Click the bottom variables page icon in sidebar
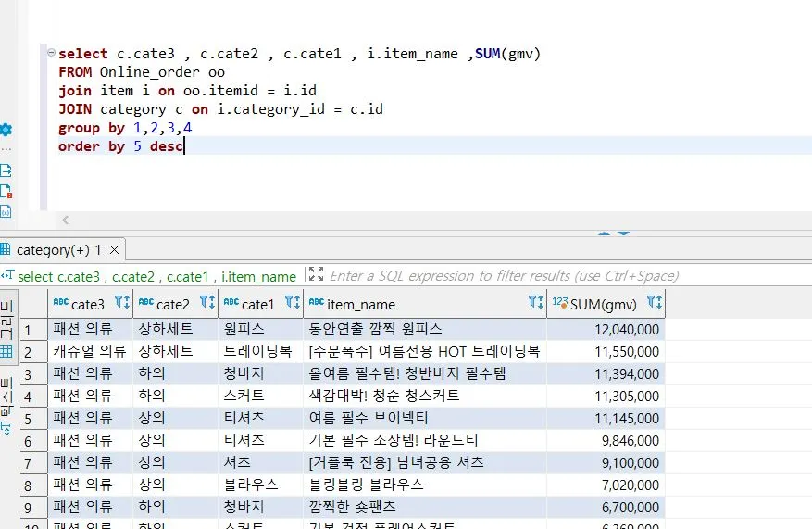 6,211
